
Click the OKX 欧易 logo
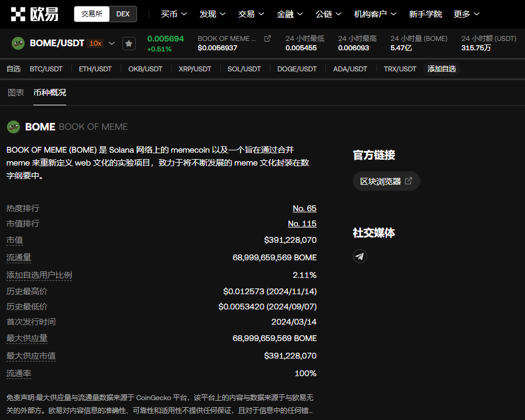35,14
